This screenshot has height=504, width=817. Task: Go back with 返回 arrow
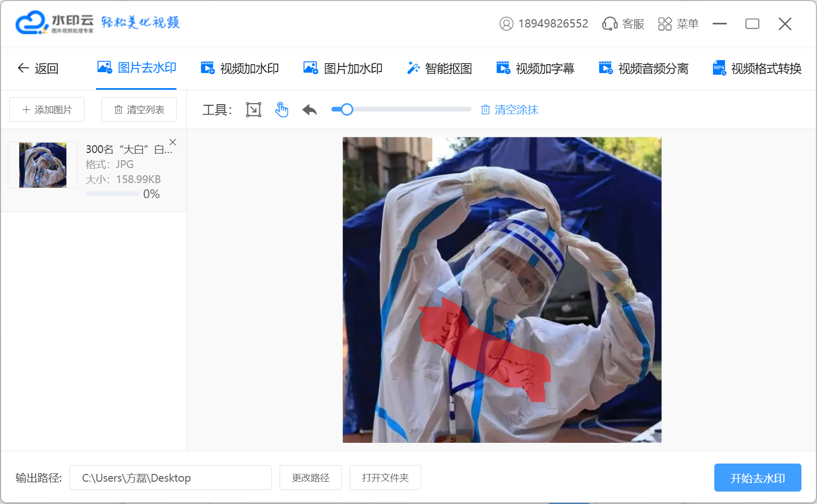click(38, 68)
